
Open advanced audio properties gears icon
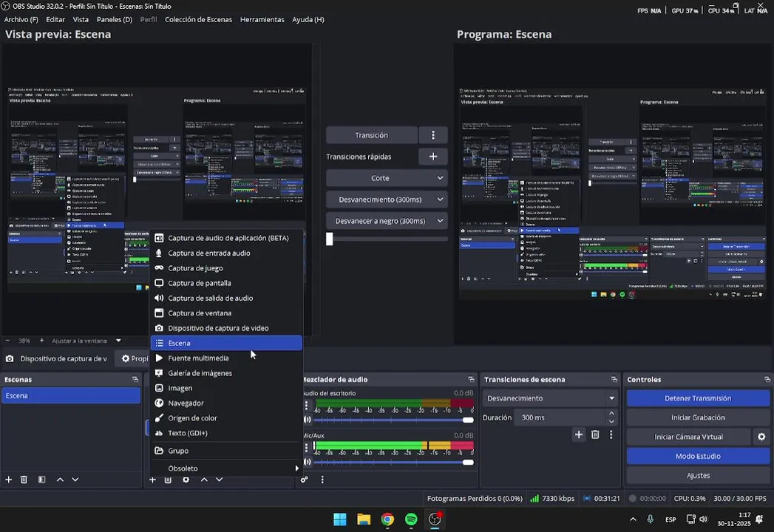(x=305, y=480)
